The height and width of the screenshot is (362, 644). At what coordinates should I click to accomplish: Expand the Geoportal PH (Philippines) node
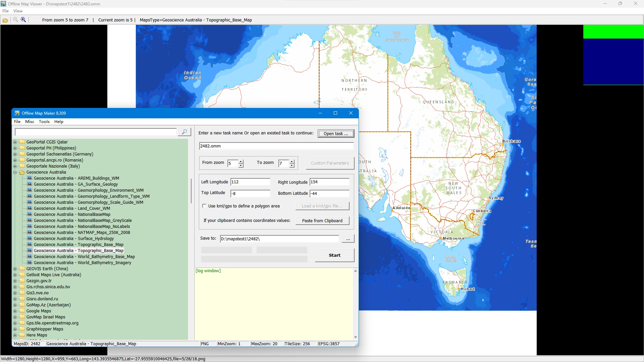(x=15, y=148)
